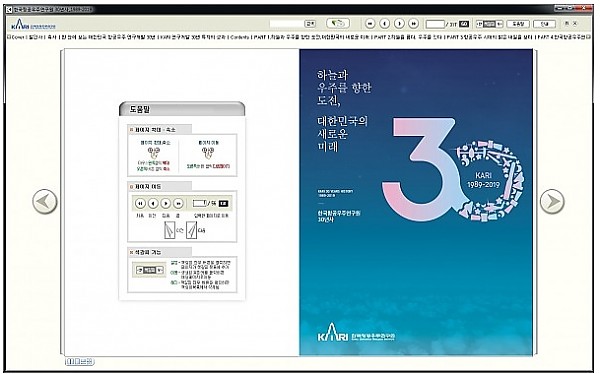Click the blue 30-year history cover page
Screen dimensions: 600x374
[416, 202]
